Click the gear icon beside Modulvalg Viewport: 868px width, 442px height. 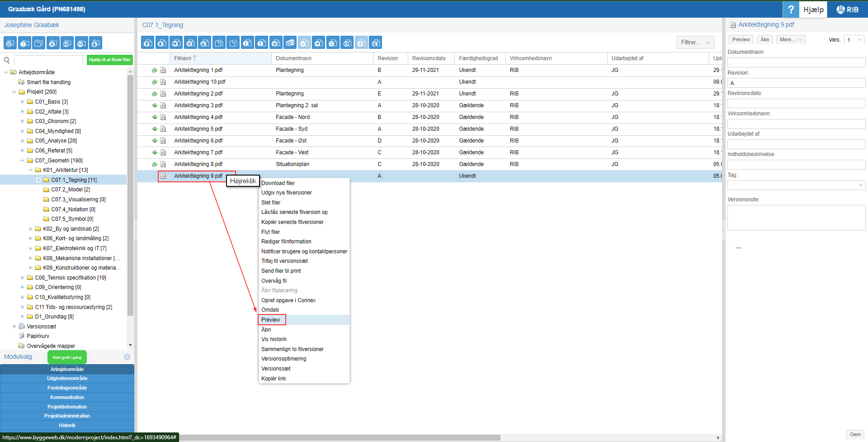127,357
